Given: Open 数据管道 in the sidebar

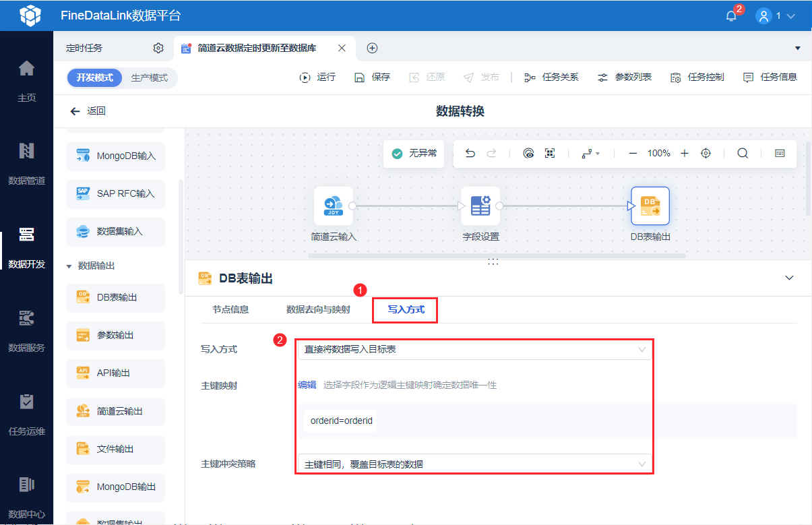Looking at the screenshot, I should click(26, 164).
